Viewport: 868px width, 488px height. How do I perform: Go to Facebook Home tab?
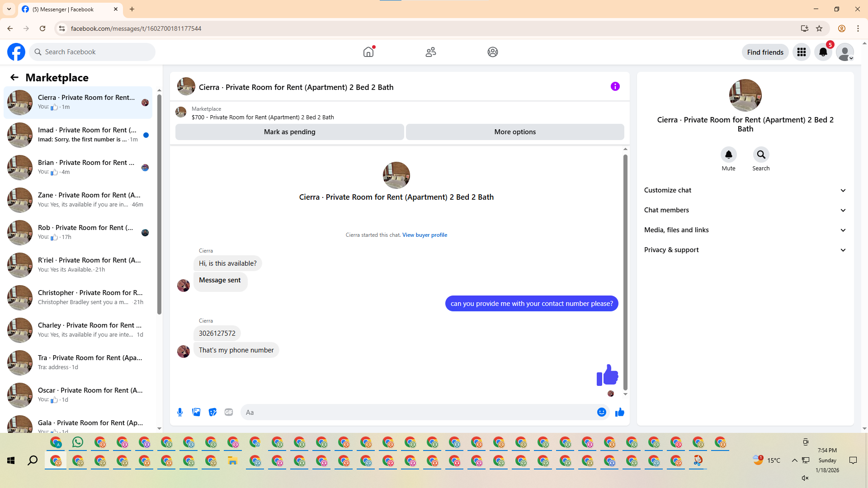pyautogui.click(x=368, y=52)
